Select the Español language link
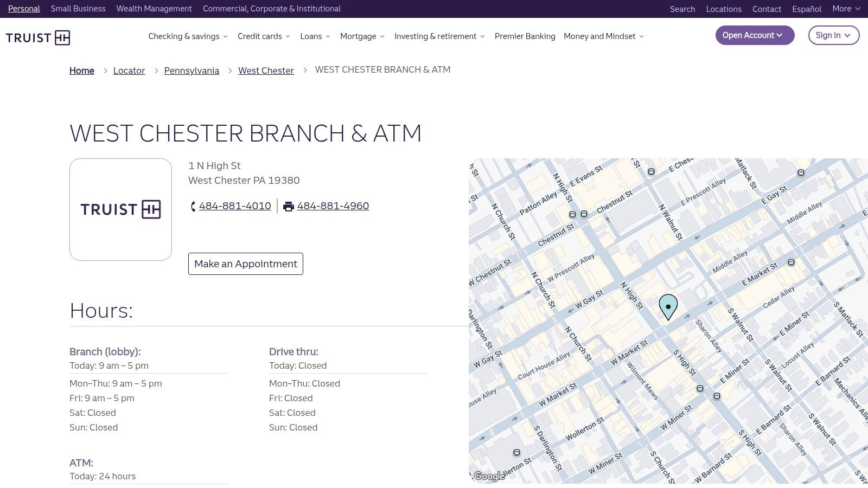The height and width of the screenshot is (488, 868). pos(806,9)
